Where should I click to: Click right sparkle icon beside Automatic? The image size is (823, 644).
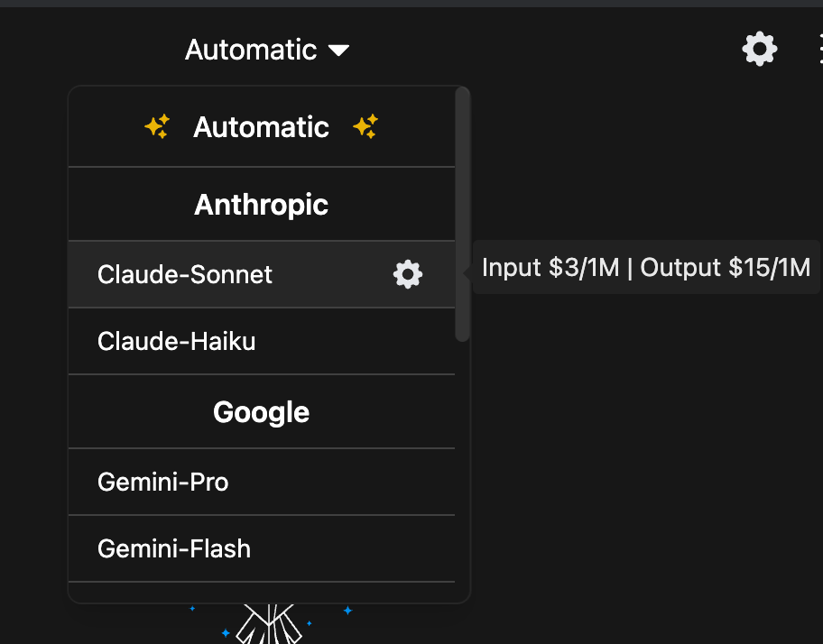coord(365,126)
